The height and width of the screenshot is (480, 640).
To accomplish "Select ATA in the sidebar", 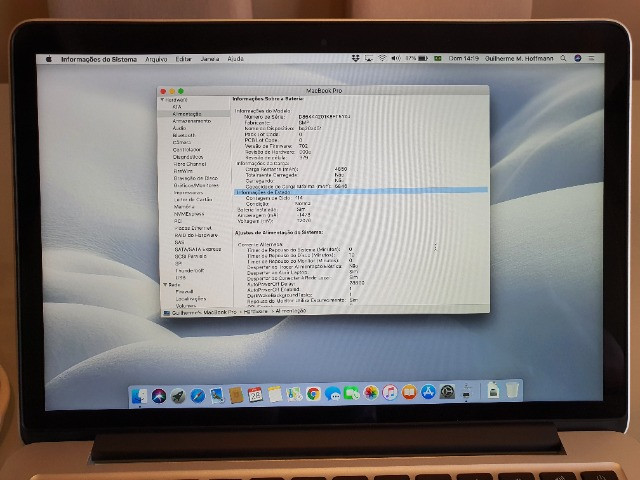I will point(177,107).
